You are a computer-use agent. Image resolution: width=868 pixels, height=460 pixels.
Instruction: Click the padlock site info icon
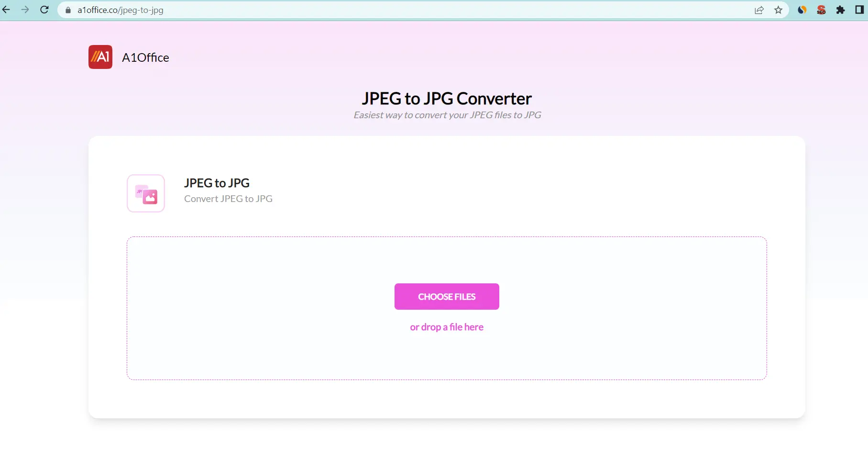(x=68, y=10)
